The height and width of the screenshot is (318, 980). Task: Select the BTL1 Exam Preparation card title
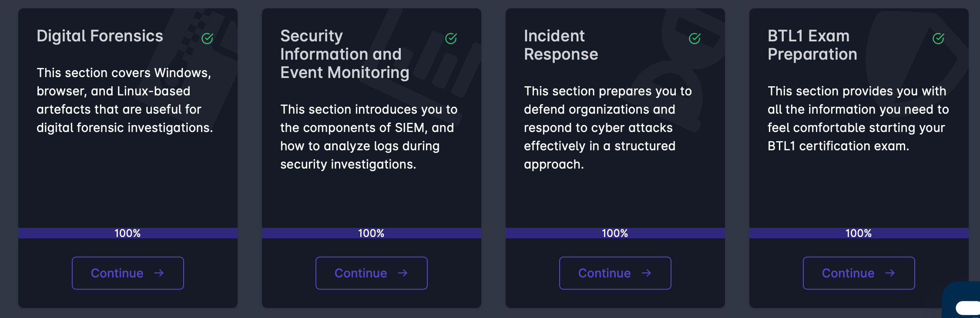pyautogui.click(x=812, y=45)
